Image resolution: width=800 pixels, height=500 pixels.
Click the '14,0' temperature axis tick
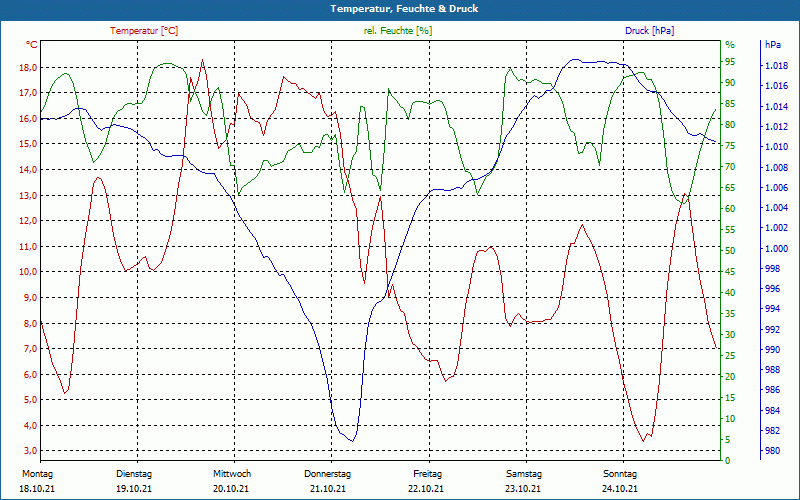[x=28, y=169]
